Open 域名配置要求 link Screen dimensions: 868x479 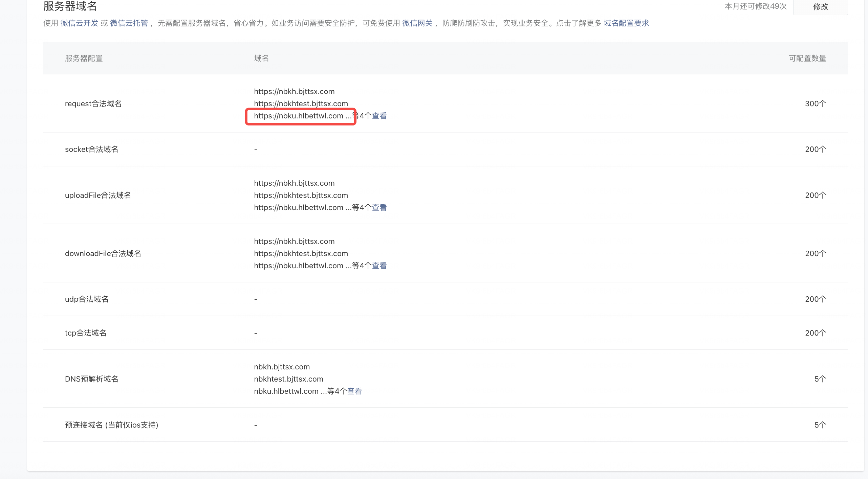coord(626,23)
